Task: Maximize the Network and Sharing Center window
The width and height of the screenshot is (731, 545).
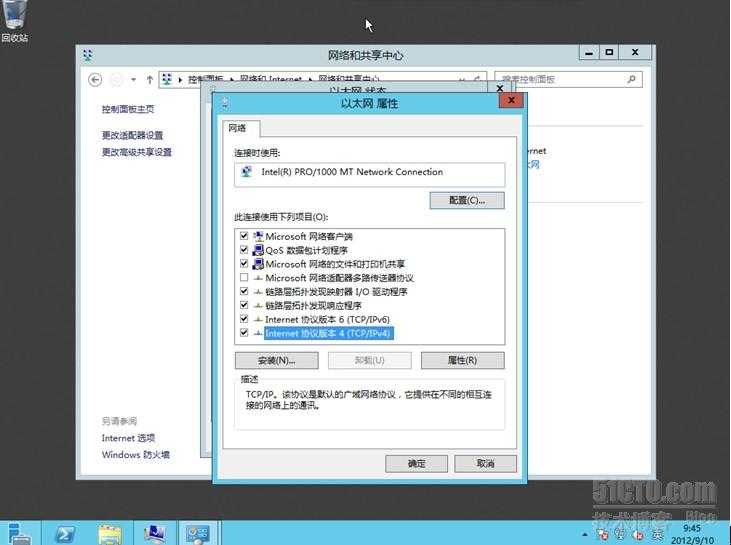Action: [609, 53]
